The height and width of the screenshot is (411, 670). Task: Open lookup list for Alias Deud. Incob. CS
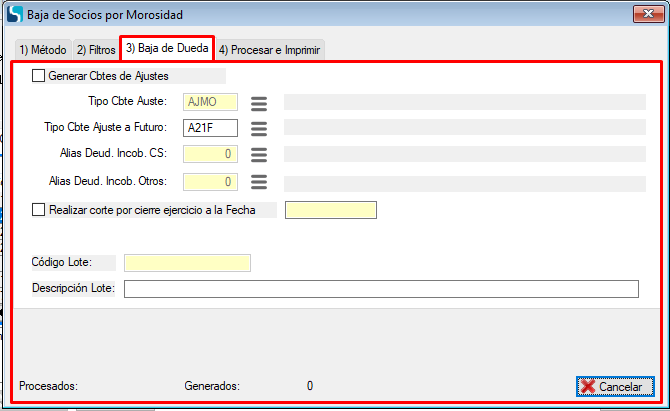point(259,154)
